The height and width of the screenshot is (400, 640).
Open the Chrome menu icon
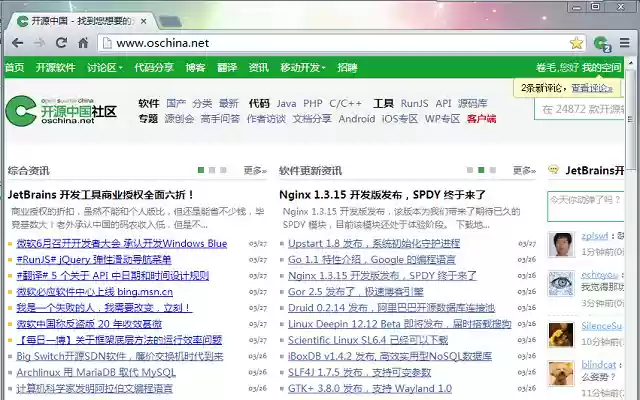point(624,42)
